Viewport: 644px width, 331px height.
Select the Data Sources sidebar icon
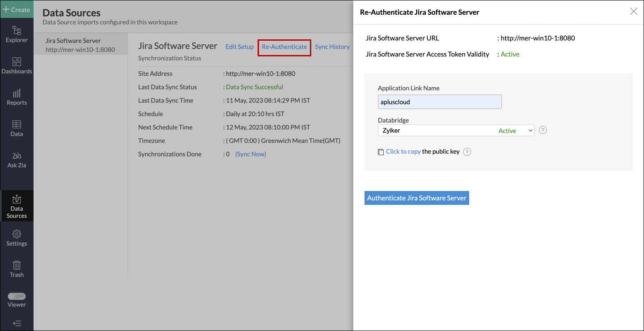(x=17, y=206)
